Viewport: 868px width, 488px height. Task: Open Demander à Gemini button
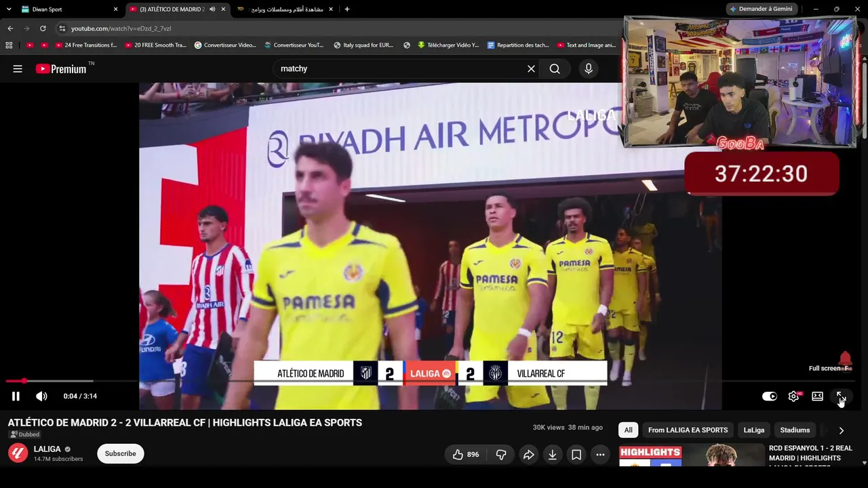(x=761, y=9)
